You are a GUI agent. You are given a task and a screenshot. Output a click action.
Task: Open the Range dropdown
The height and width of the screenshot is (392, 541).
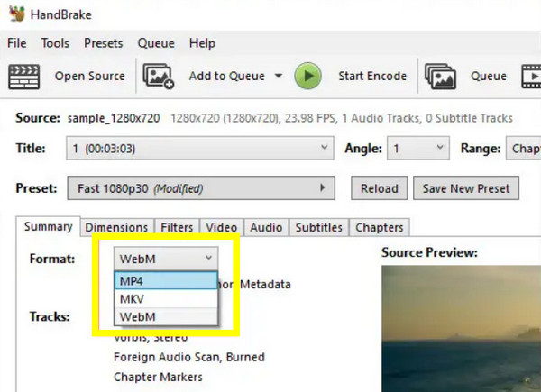pos(523,149)
